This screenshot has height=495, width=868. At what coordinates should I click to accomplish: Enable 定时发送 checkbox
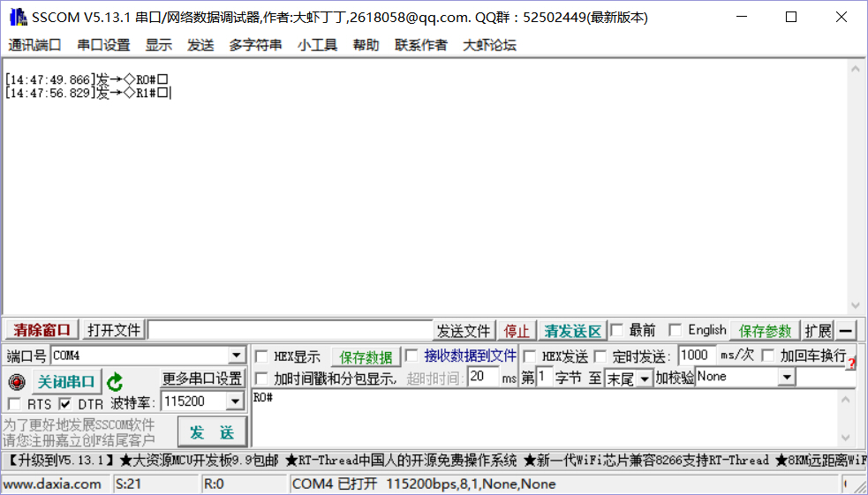[600, 356]
